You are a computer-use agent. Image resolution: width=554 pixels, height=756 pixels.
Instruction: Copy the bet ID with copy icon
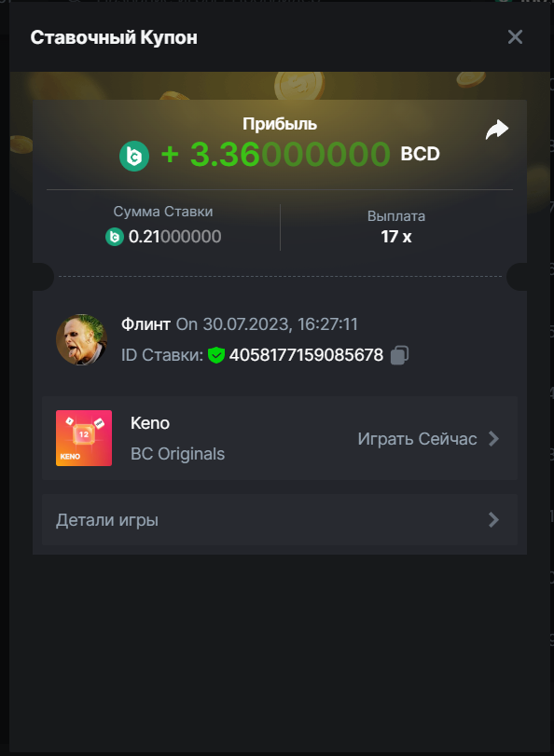[x=399, y=355]
